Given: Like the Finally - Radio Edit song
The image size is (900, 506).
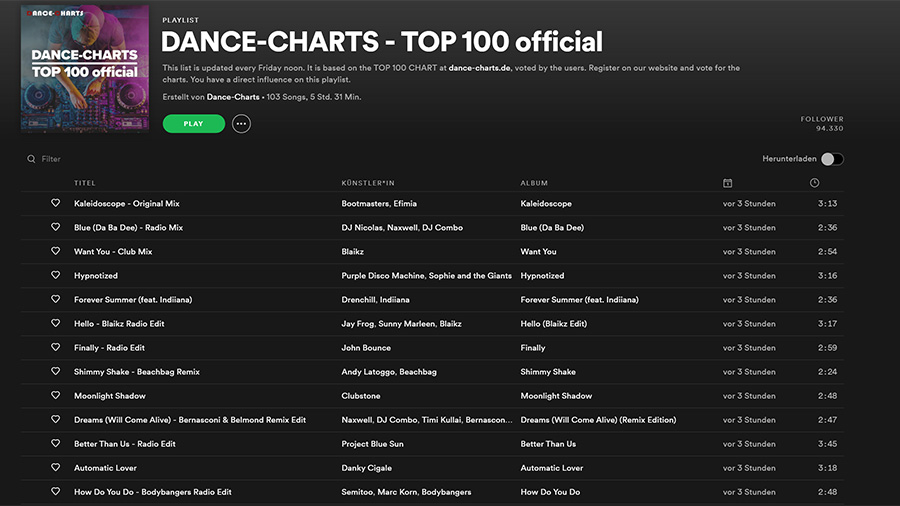Looking at the screenshot, I should click(x=56, y=348).
